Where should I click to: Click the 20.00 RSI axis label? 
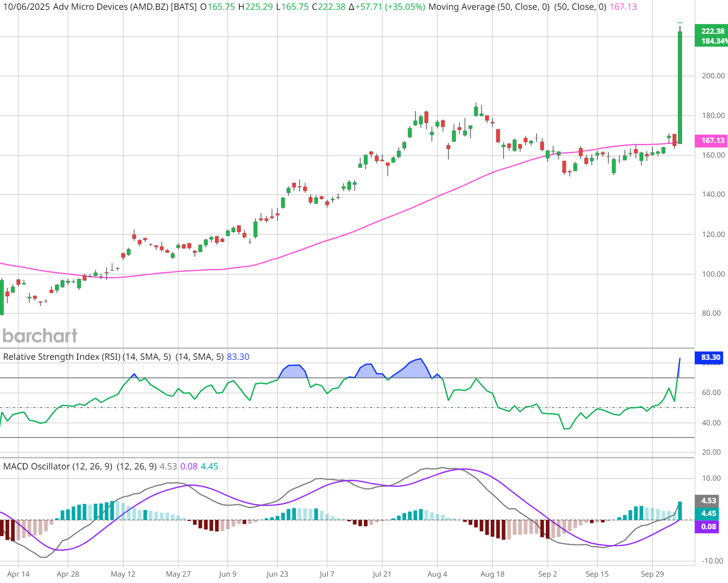tap(711, 452)
